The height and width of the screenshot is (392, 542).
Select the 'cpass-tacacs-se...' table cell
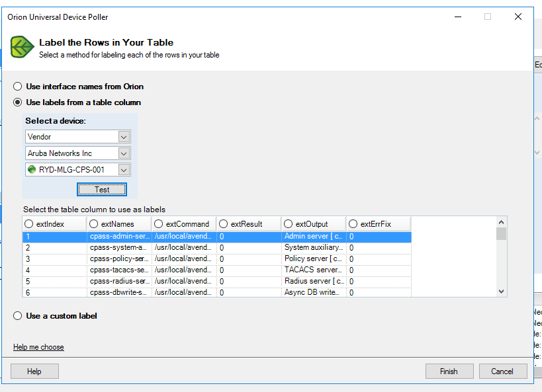point(119,270)
